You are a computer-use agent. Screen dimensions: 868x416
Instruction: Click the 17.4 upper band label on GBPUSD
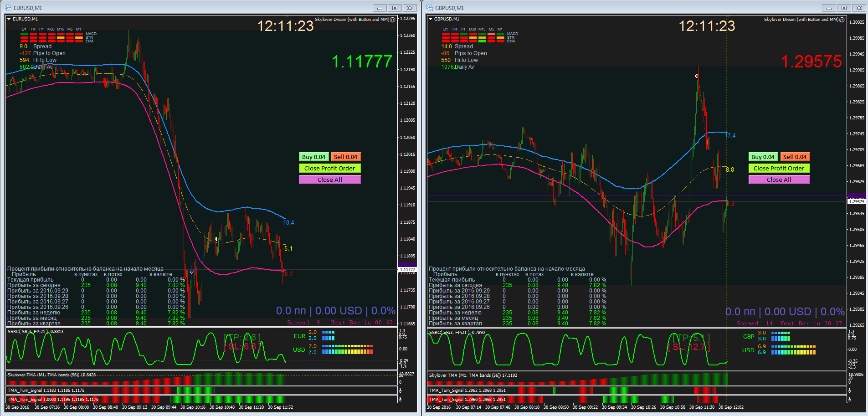point(730,135)
